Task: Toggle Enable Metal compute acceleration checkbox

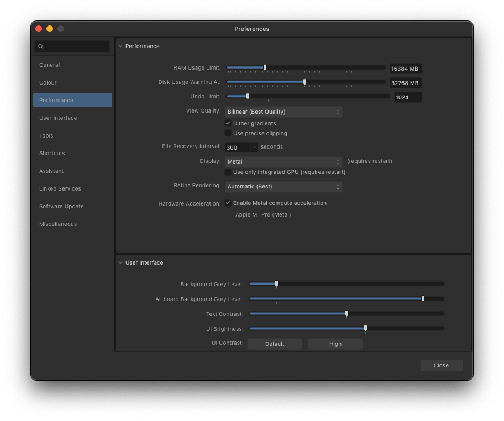Action: point(228,203)
